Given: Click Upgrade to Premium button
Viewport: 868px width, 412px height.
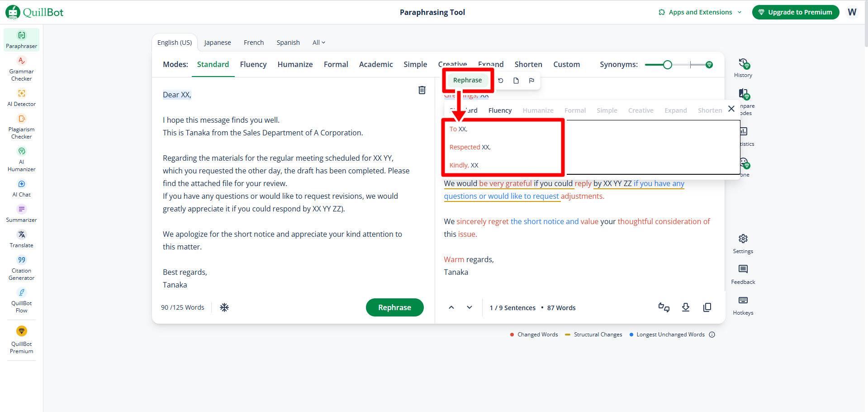Looking at the screenshot, I should (x=795, y=12).
